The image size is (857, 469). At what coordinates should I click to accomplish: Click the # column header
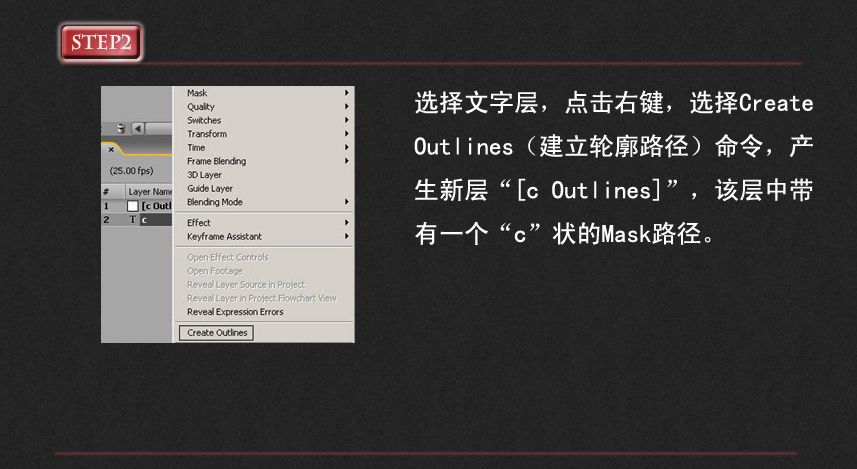[106, 191]
